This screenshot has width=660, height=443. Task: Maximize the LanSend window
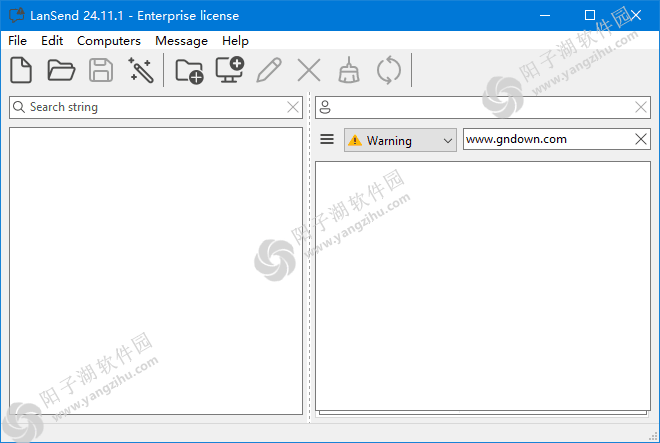[590, 16]
